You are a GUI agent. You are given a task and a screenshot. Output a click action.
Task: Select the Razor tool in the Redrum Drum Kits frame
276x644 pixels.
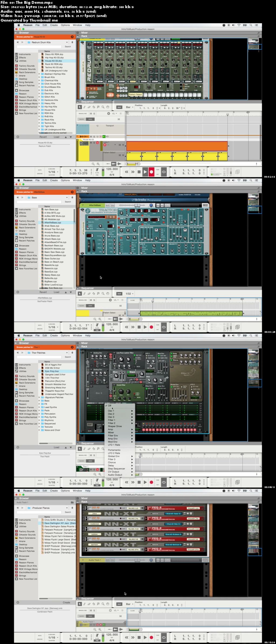pos(94,107)
